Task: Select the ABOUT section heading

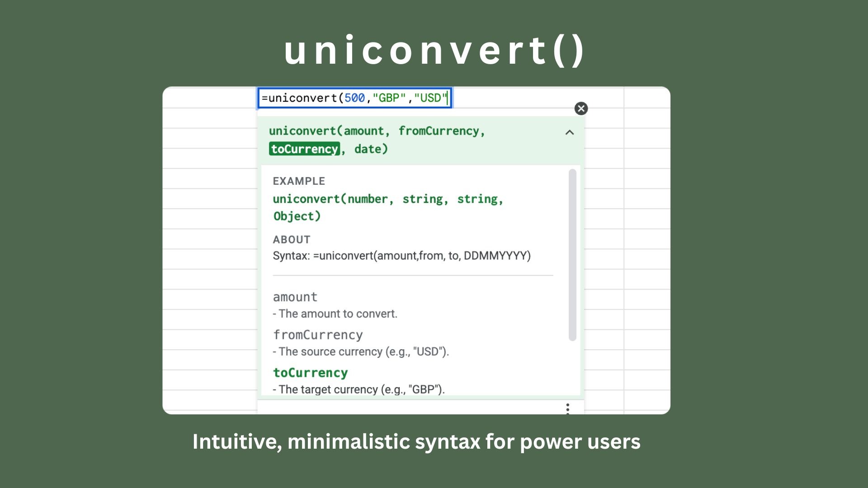Action: coord(292,239)
